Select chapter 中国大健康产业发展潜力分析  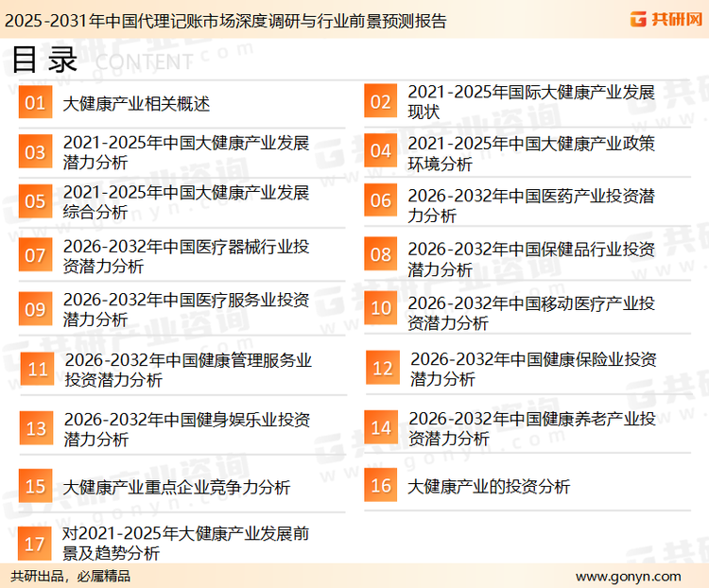tap(186, 152)
